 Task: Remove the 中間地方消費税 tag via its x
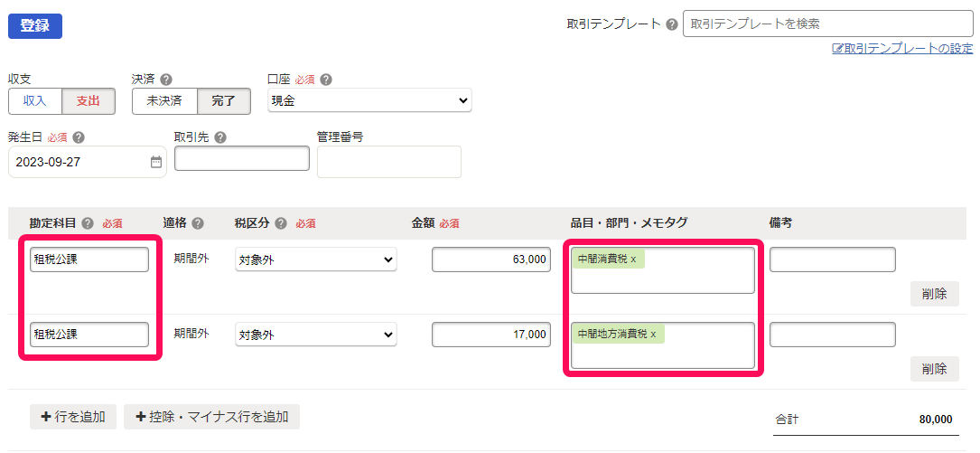[653, 335]
